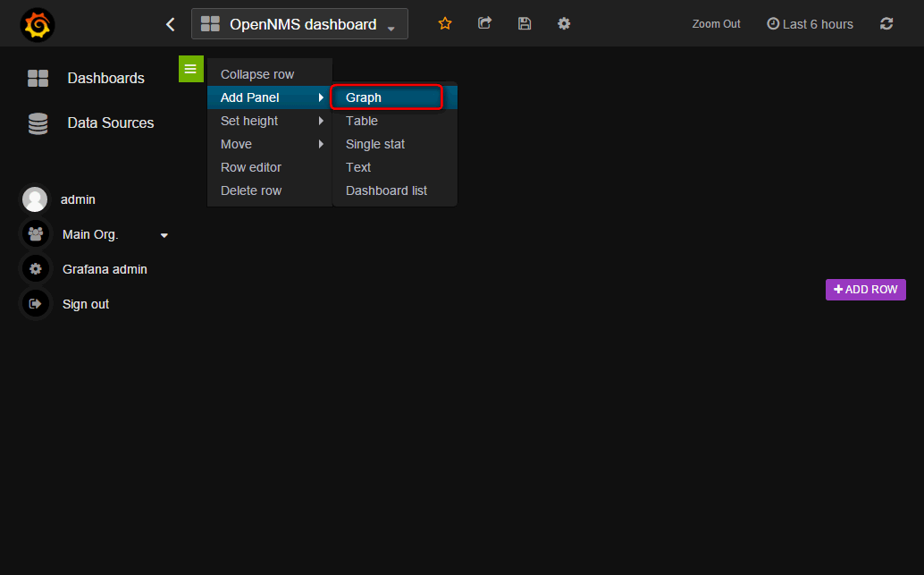Click the Set height menu label

point(249,121)
